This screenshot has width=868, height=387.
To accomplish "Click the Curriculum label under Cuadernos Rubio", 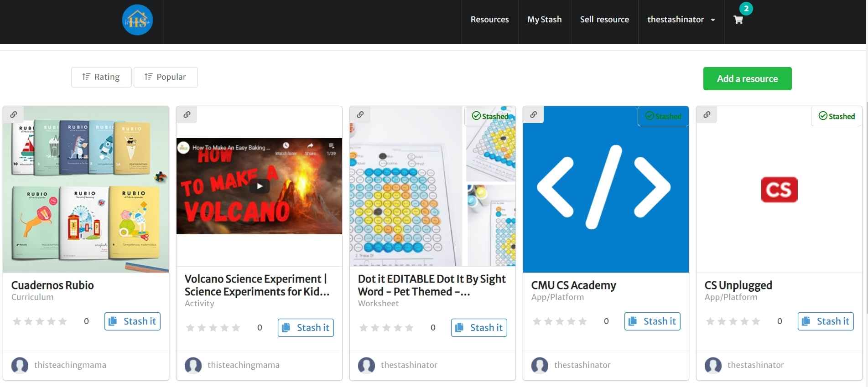I will (32, 297).
